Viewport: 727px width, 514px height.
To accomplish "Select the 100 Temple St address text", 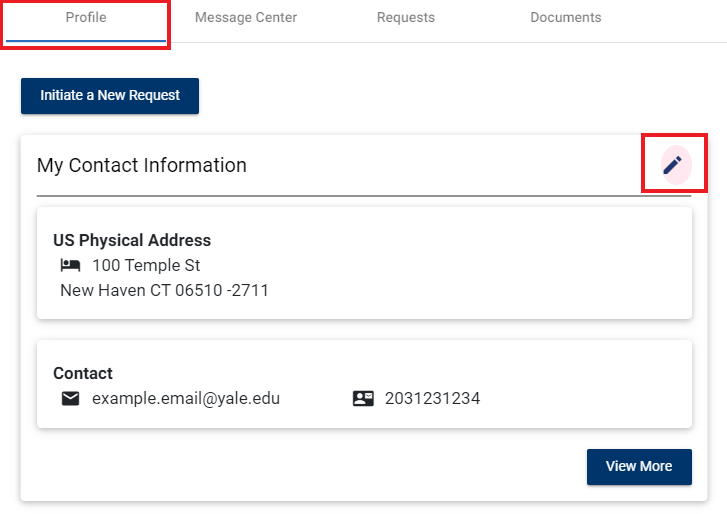I will click(x=146, y=266).
